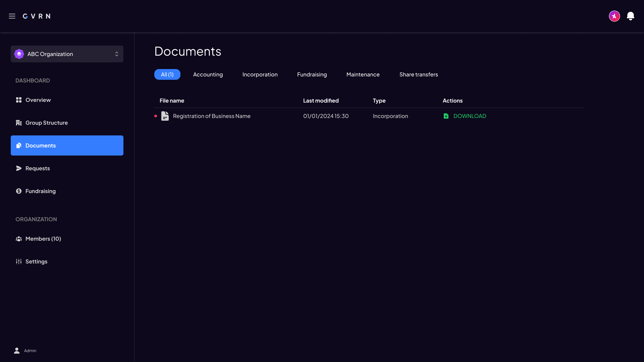The height and width of the screenshot is (362, 644).
Task: Click the DOWNLOAD link
Action: tap(470, 116)
